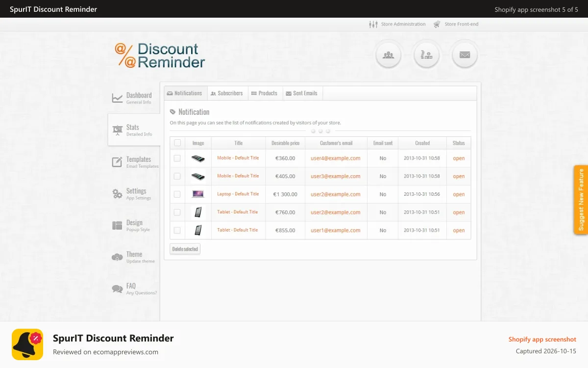Check the box for user4@example.com row
The image size is (588, 368).
point(177,158)
